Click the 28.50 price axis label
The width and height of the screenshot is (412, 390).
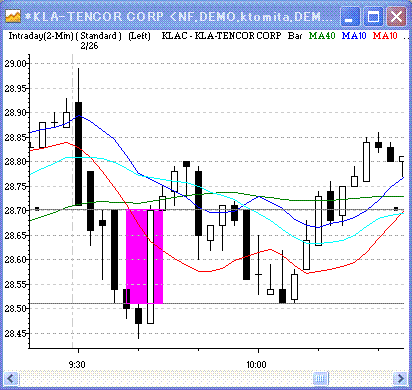point(16,308)
